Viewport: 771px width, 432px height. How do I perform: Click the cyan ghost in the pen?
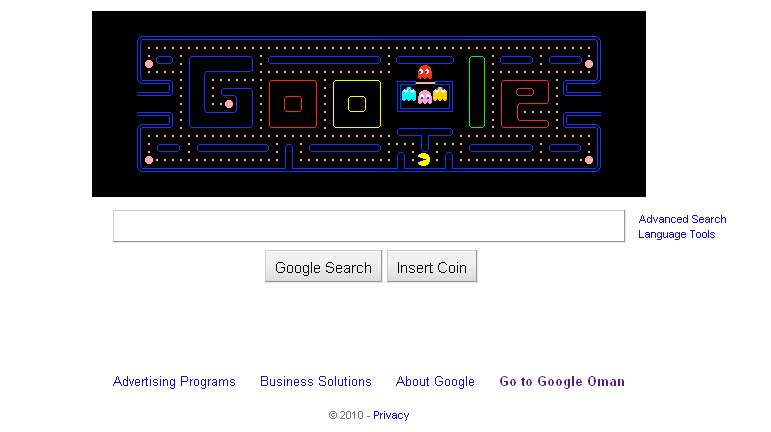pyautogui.click(x=409, y=94)
